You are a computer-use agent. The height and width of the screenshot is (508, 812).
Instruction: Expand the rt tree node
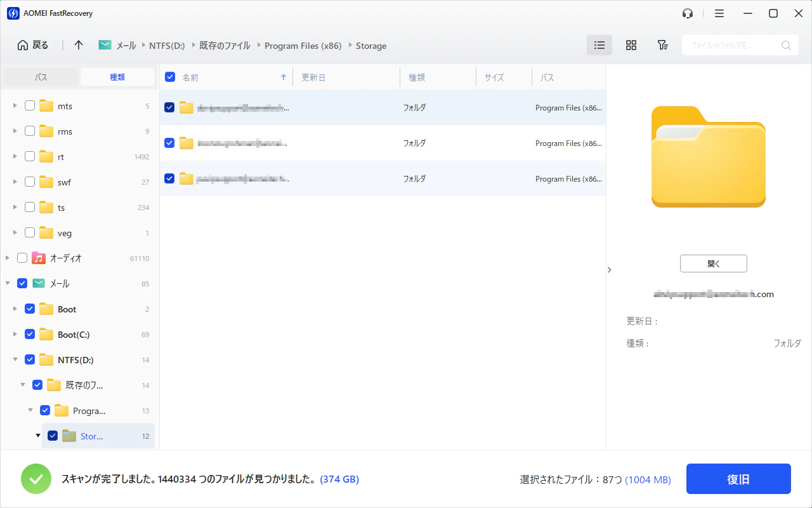15,157
